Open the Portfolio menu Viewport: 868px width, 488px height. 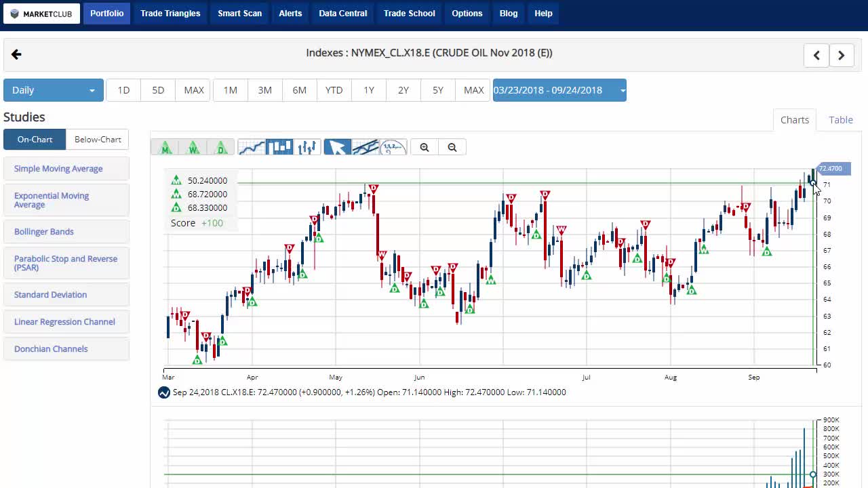click(107, 13)
